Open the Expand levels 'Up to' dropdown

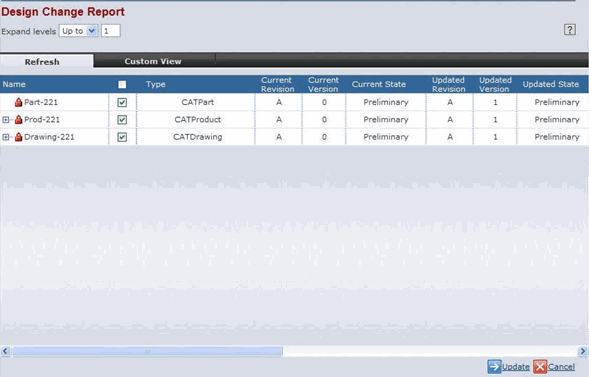click(x=79, y=31)
